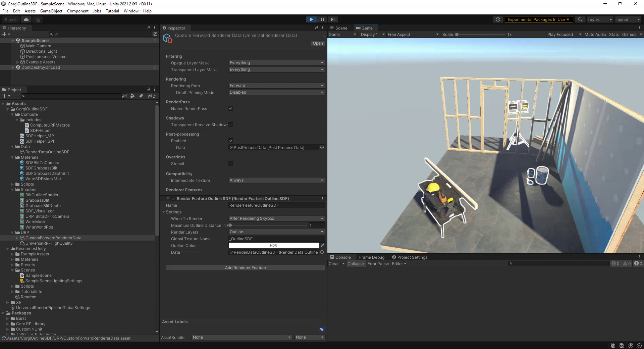This screenshot has width=644, height=349.
Task: Expand Example Assets in Hierarchy
Action: coord(18,62)
